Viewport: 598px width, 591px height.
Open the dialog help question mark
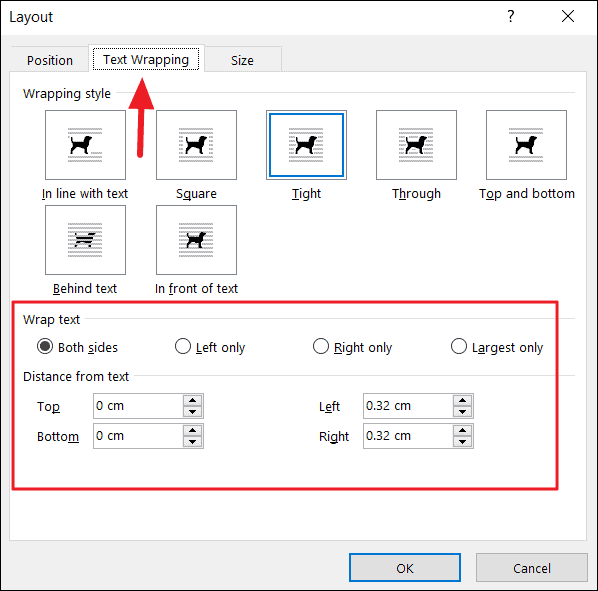click(511, 16)
